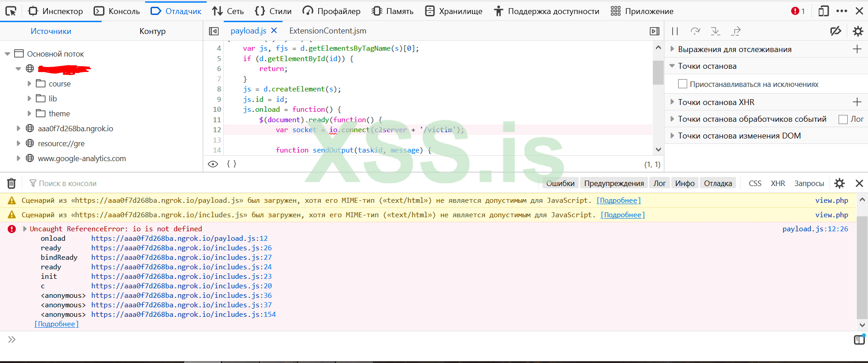
Task: Toggle the sources pane collapse icon
Action: coord(214,31)
